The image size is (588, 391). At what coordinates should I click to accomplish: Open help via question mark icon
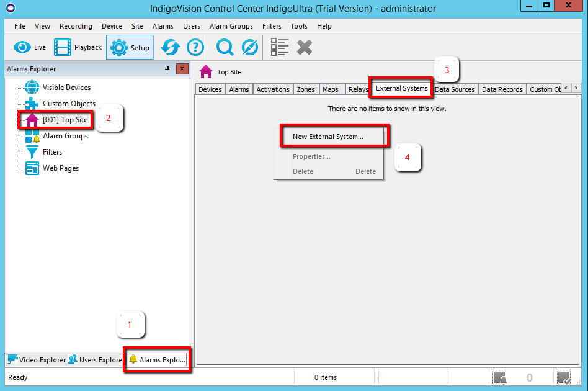point(195,48)
